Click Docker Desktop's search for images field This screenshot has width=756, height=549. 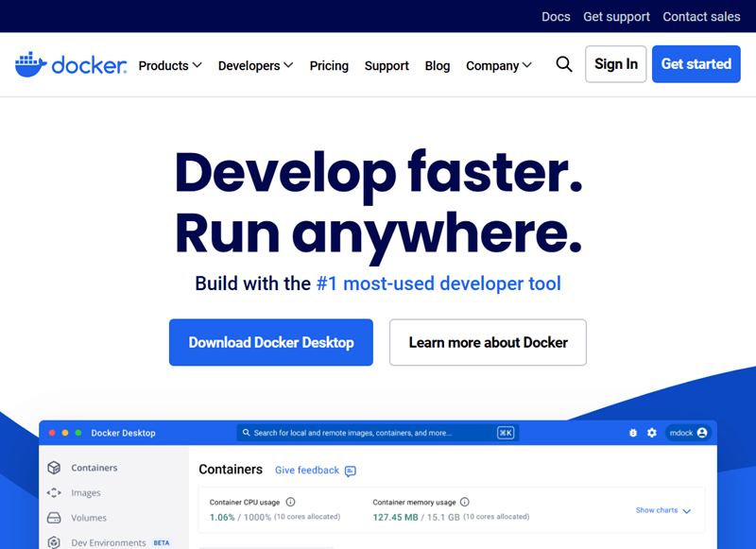click(x=378, y=432)
